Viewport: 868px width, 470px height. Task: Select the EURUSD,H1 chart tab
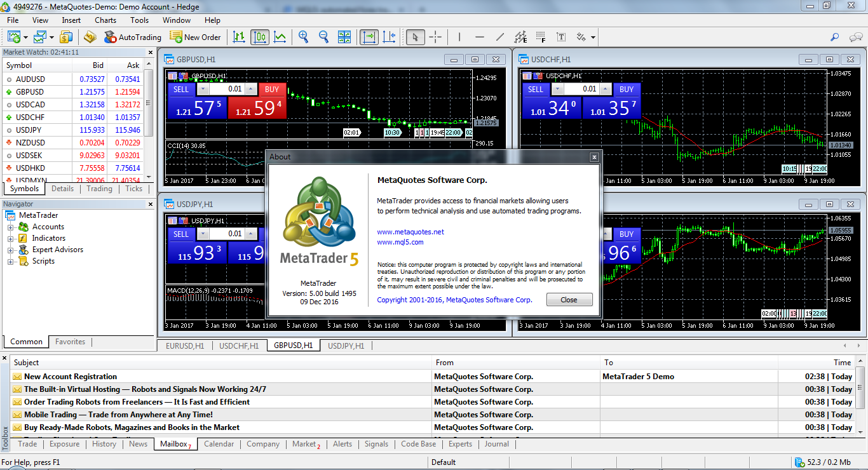click(185, 346)
